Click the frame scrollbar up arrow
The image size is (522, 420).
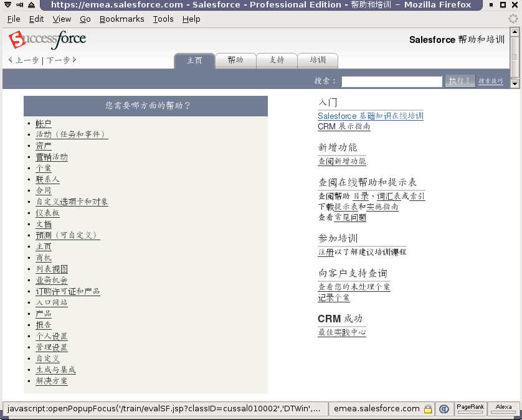click(515, 32)
